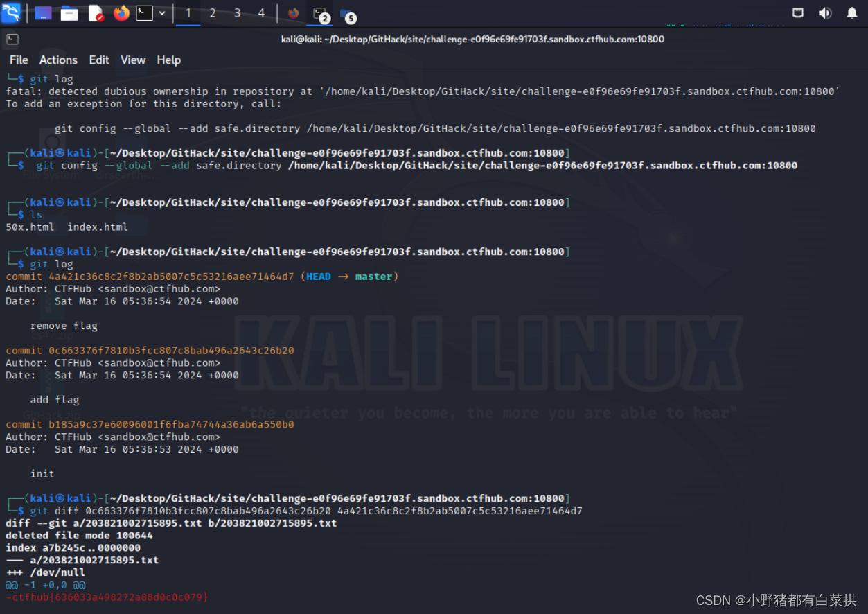868x614 pixels.
Task: Click the 'deleted file mode 100644' line
Action: (79, 536)
